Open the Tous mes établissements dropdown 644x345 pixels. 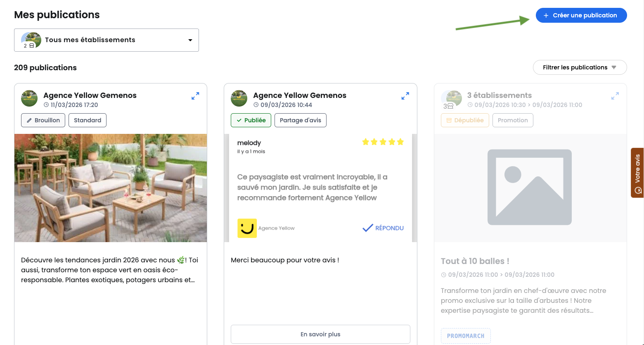coord(107,40)
